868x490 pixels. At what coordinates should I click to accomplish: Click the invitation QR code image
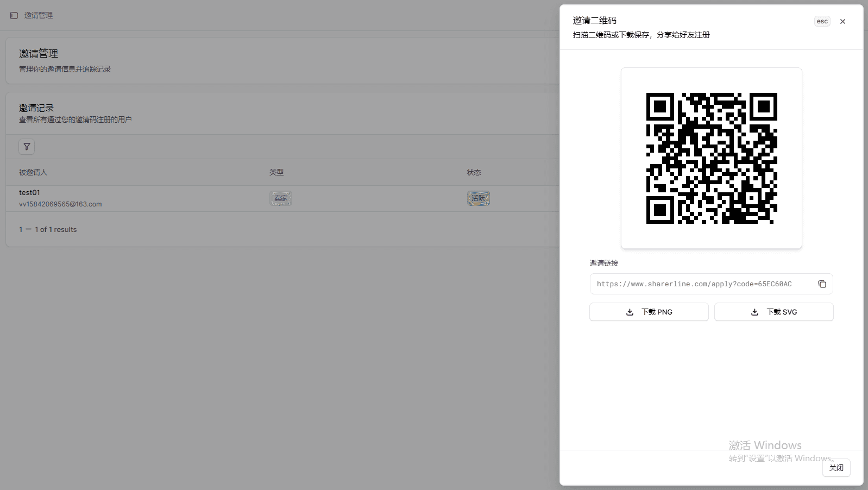[711, 158]
